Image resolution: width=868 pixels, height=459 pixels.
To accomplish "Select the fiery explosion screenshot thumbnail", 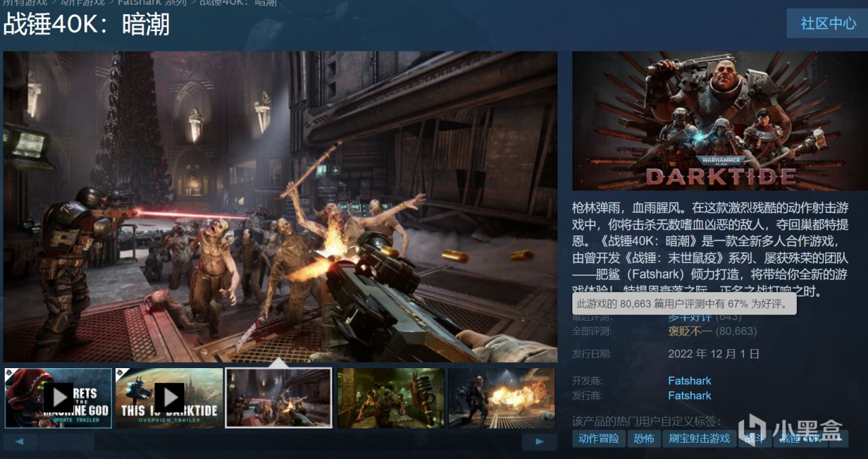I will 502,398.
